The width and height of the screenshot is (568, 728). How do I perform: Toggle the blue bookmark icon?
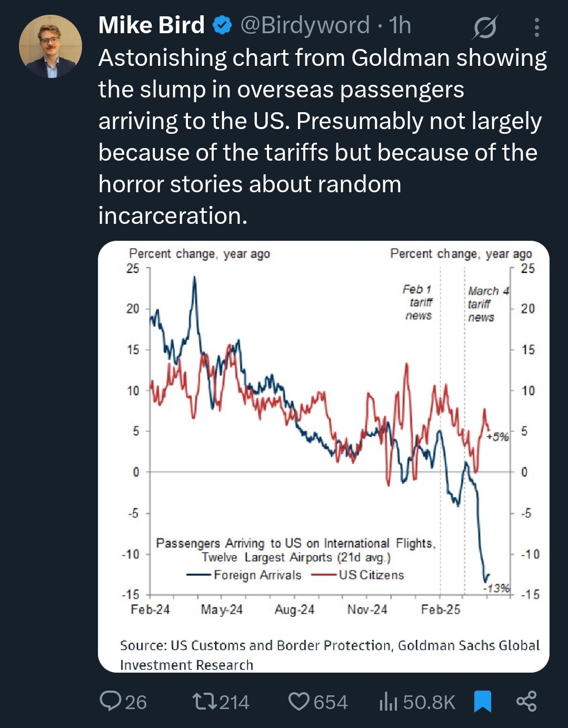coord(482,702)
